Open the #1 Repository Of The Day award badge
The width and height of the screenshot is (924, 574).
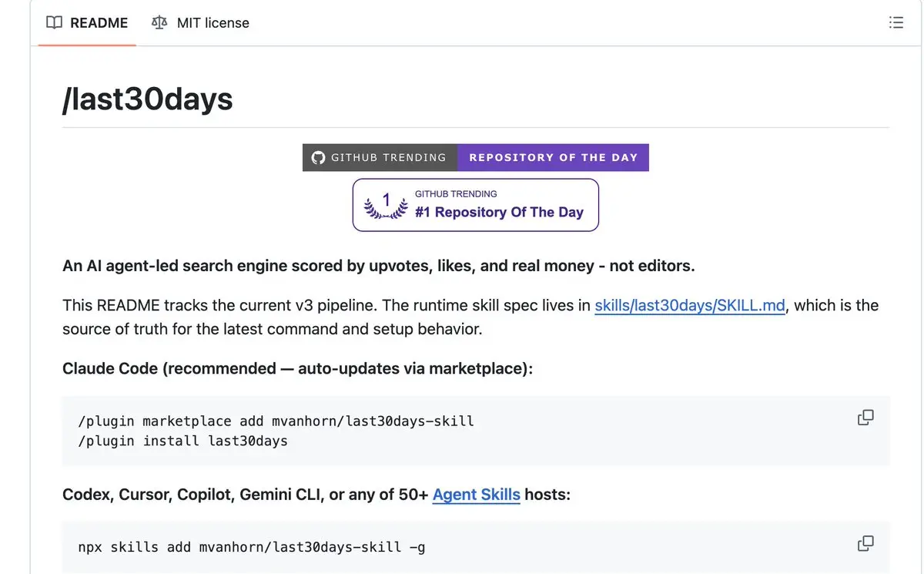[476, 205]
